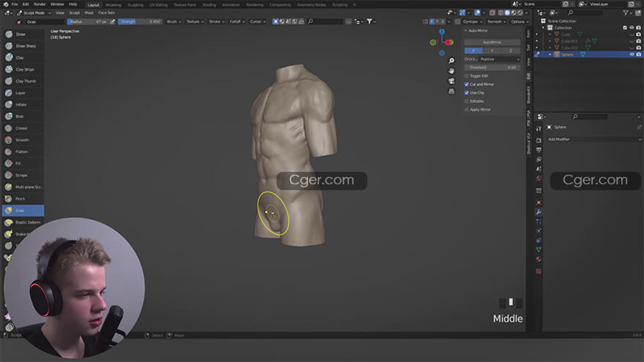The height and width of the screenshot is (362, 644).
Task: Select the Inflate brush tool
Action: point(23,105)
